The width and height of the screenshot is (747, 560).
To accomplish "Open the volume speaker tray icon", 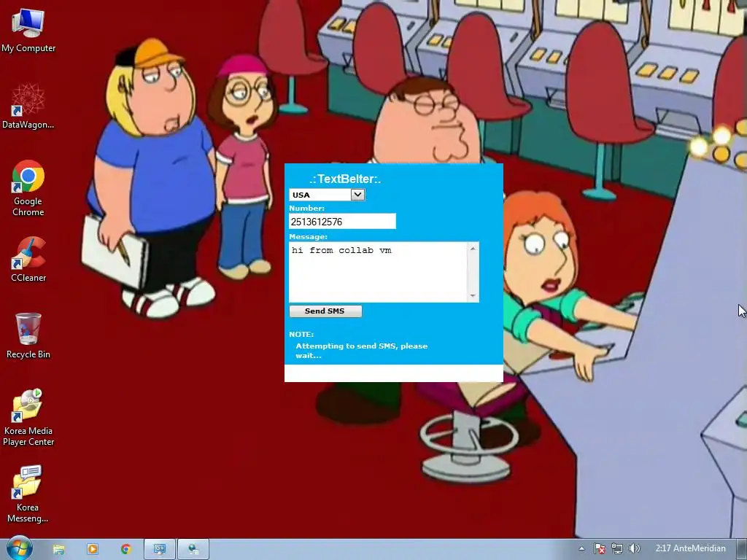I will tap(634, 548).
